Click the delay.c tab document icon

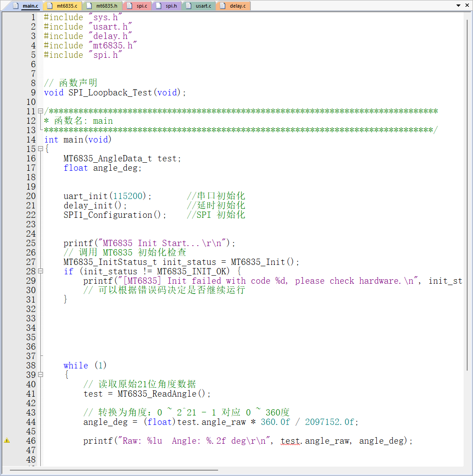(223, 6)
